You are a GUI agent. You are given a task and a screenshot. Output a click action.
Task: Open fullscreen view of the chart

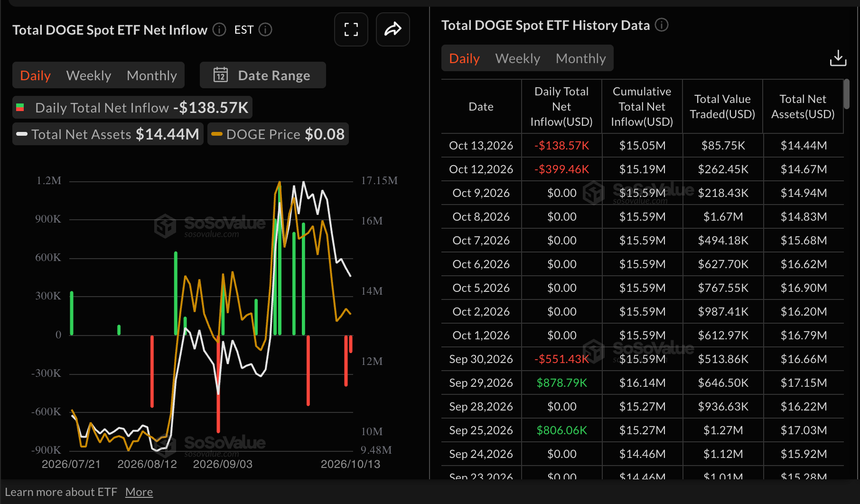tap(351, 29)
